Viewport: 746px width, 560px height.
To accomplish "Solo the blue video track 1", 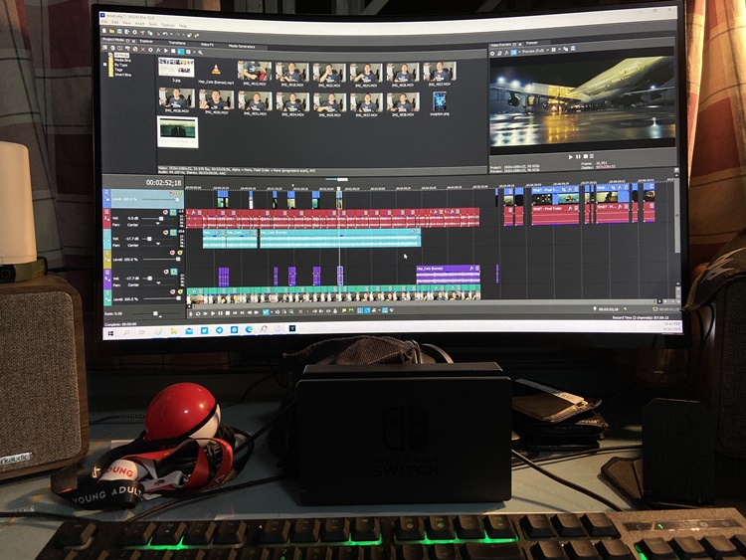I will pyautogui.click(x=179, y=193).
